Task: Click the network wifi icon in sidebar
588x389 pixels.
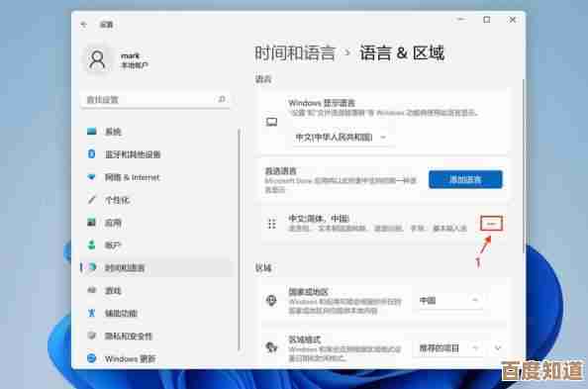Action: point(91,177)
